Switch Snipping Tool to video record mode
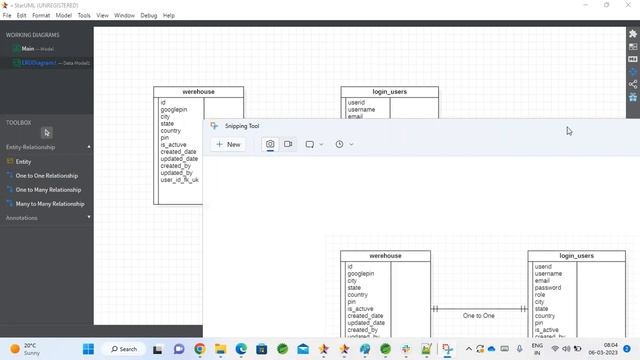 pos(288,144)
